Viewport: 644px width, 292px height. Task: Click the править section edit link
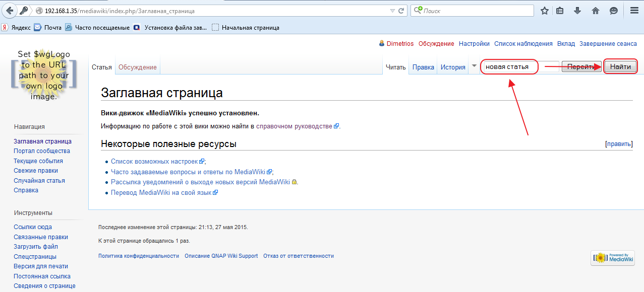point(619,144)
